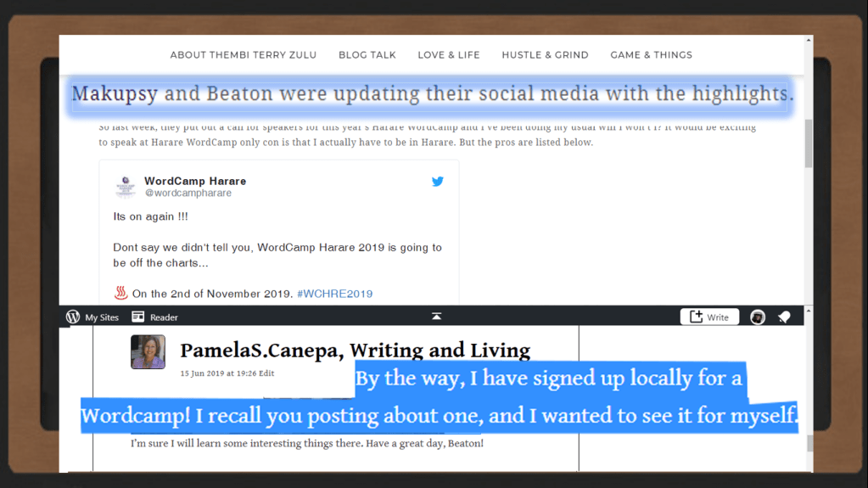The image size is (868, 488).
Task: Select the Hustle & Grind menu item
Action: (545, 55)
